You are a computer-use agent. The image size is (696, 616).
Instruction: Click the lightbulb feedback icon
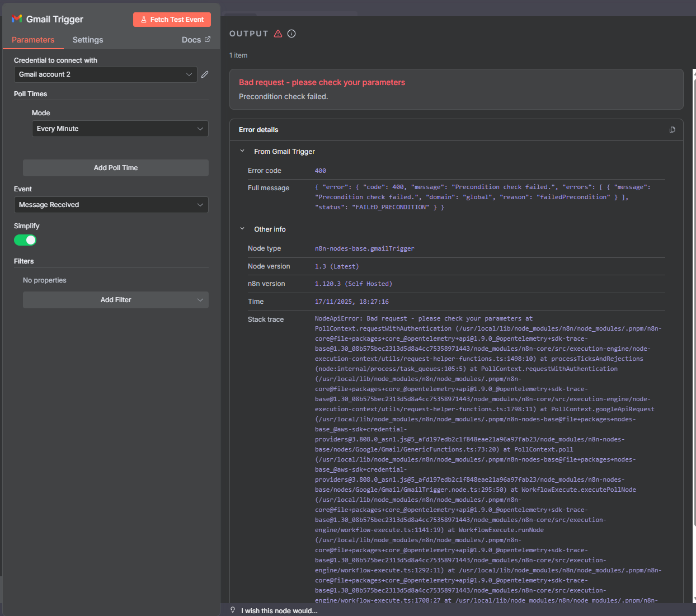point(233,610)
